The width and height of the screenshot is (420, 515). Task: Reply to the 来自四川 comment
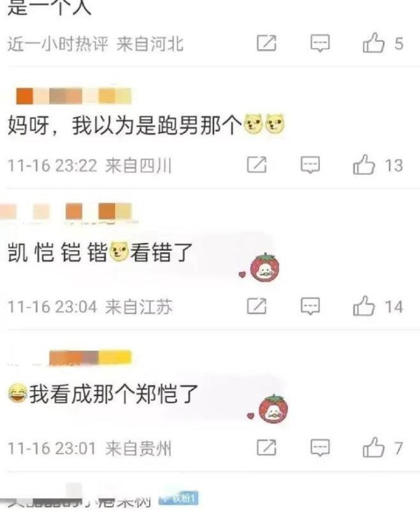coord(310,165)
